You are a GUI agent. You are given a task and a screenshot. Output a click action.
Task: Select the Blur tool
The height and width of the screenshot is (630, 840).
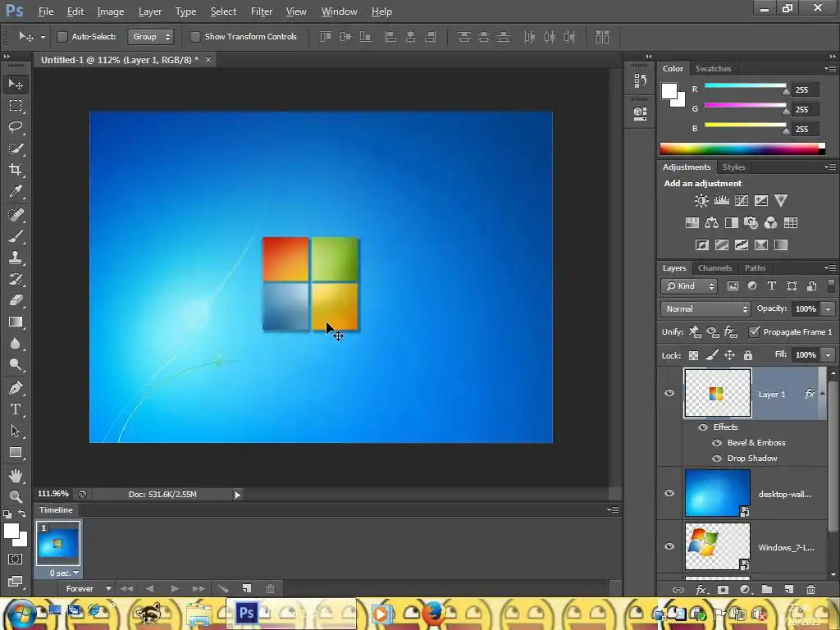[x=16, y=344]
